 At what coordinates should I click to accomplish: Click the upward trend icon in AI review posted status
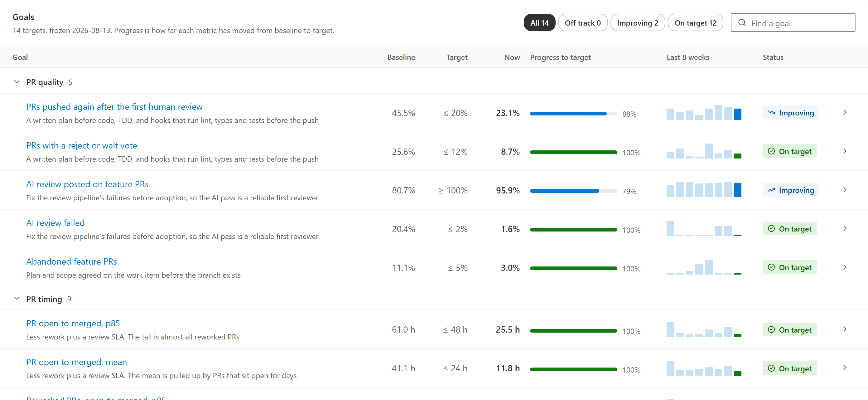click(x=771, y=190)
